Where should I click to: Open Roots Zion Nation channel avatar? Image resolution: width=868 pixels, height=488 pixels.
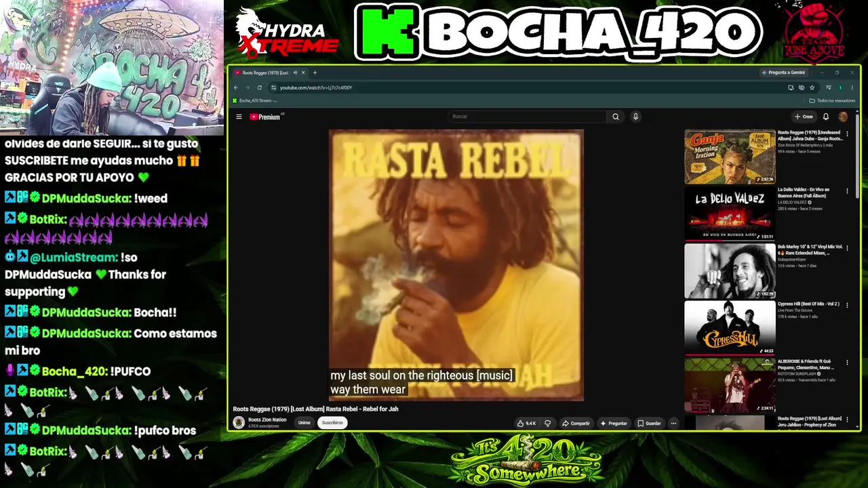coord(239,422)
